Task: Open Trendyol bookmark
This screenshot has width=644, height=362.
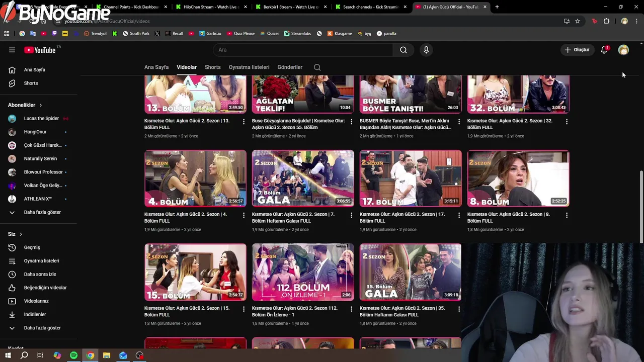Action: click(95, 34)
